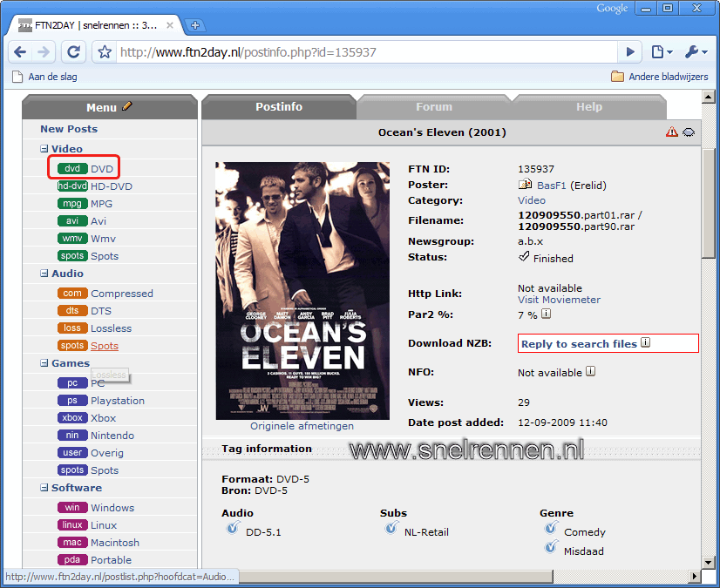Open the Nintendo games category

click(112, 436)
